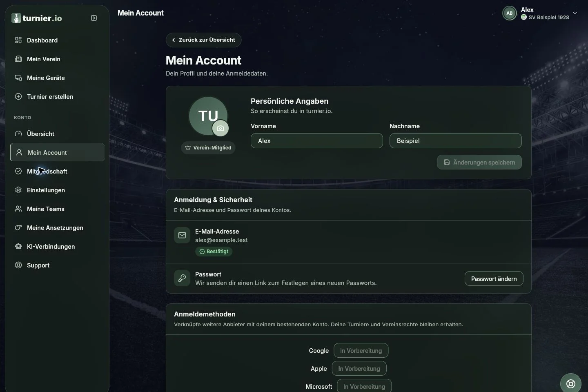The height and width of the screenshot is (392, 588).
Task: Go to Mein Verein
Action: pos(57,59)
